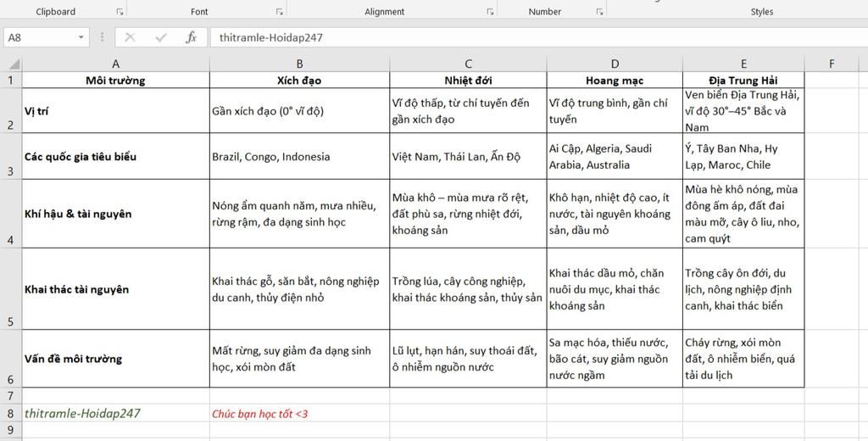Click cell starting 'Lũ lụt, hạn hán'
Screen dimensions: 868x441
468,358
